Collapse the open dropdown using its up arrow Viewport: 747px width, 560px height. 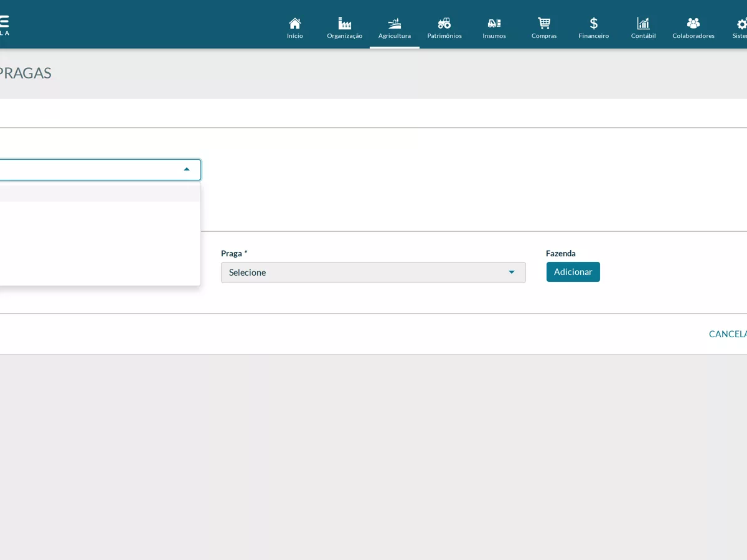click(x=187, y=169)
